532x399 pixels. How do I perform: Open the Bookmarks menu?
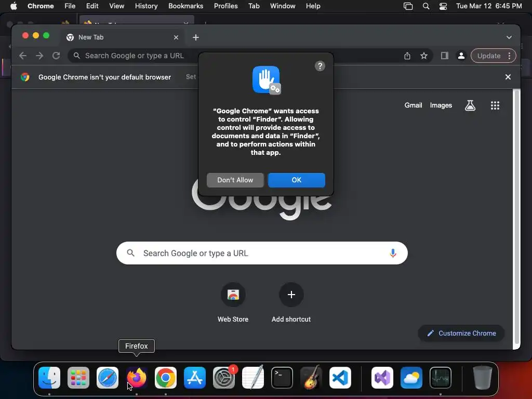(185, 6)
